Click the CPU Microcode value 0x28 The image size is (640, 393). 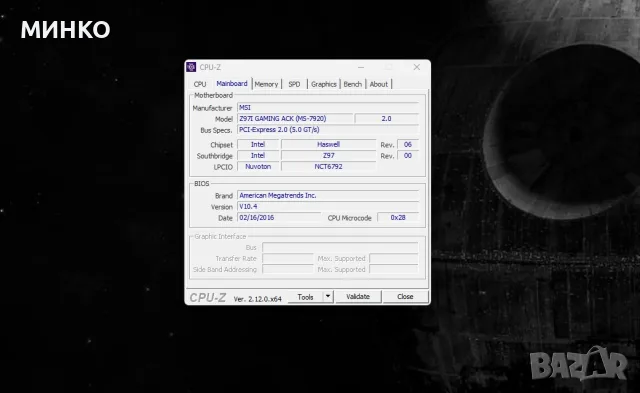pyautogui.click(x=398, y=218)
